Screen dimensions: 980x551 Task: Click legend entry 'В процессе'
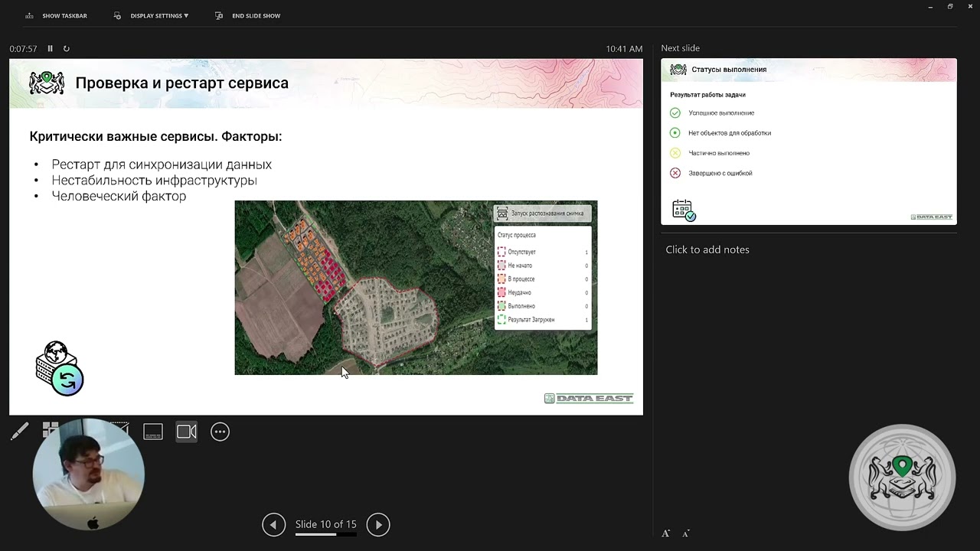pyautogui.click(x=521, y=279)
